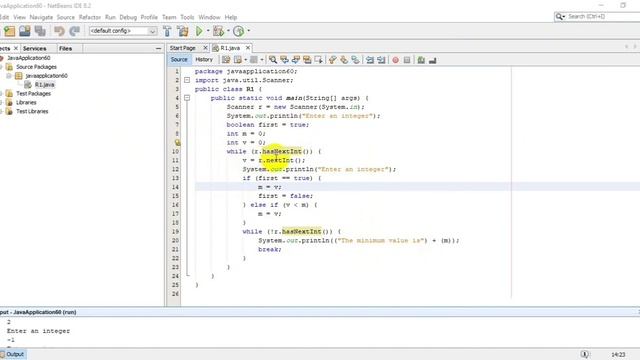Click the Stop Macro Recording square icon
This screenshot has height=360, width=640.
coord(407,60)
